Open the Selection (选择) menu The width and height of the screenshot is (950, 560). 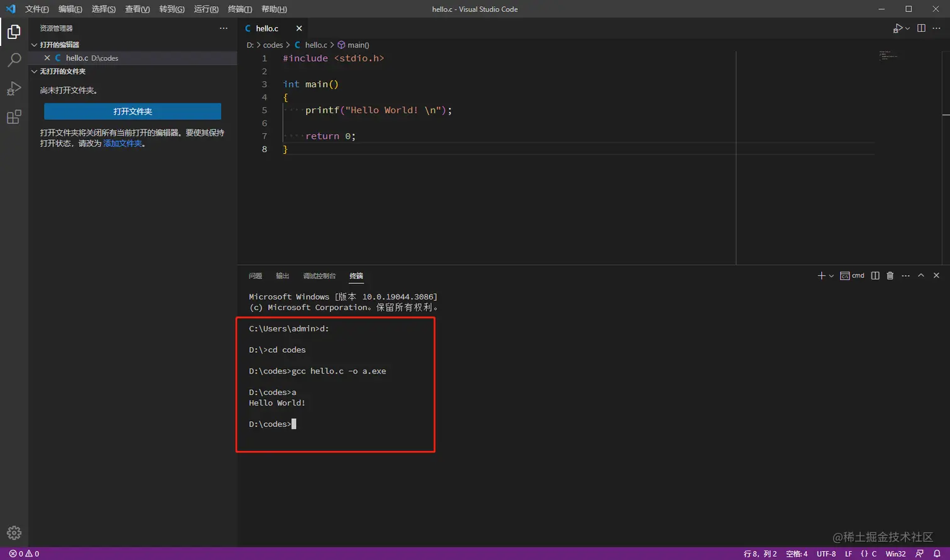104,9
